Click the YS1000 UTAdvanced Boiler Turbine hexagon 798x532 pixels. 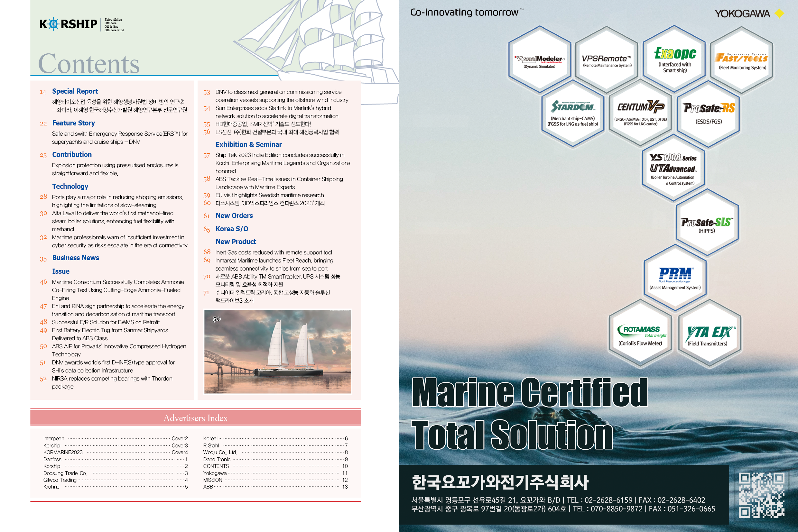click(x=673, y=168)
